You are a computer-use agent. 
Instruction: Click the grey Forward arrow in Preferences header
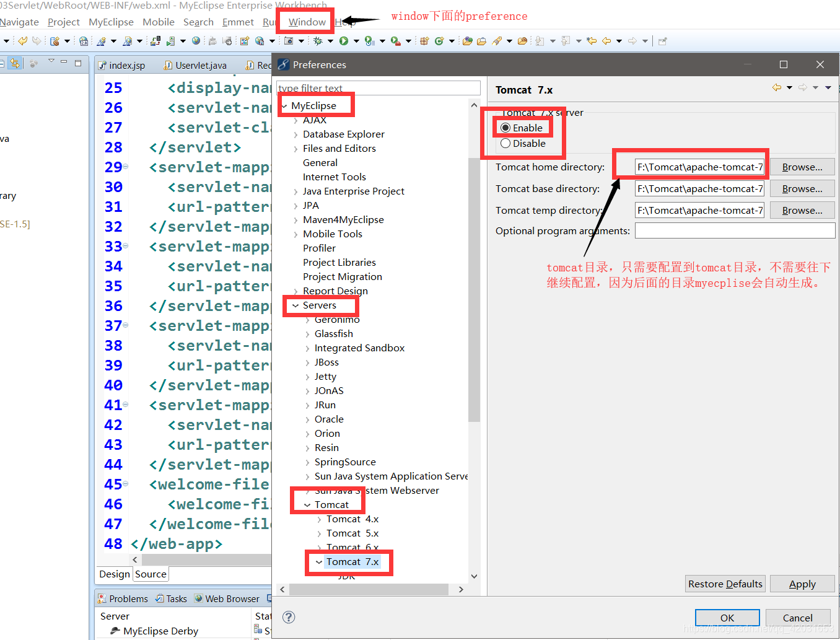point(802,88)
